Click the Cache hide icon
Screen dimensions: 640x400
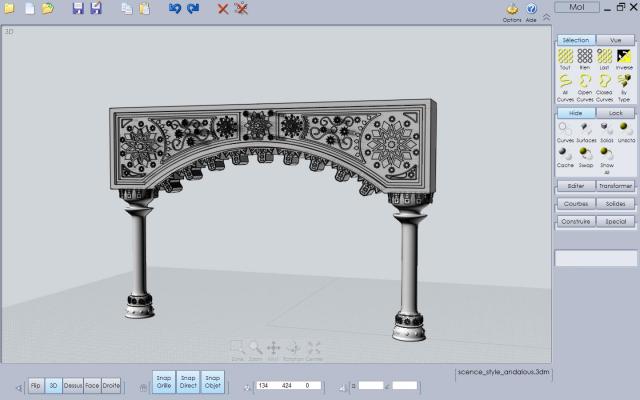point(565,158)
